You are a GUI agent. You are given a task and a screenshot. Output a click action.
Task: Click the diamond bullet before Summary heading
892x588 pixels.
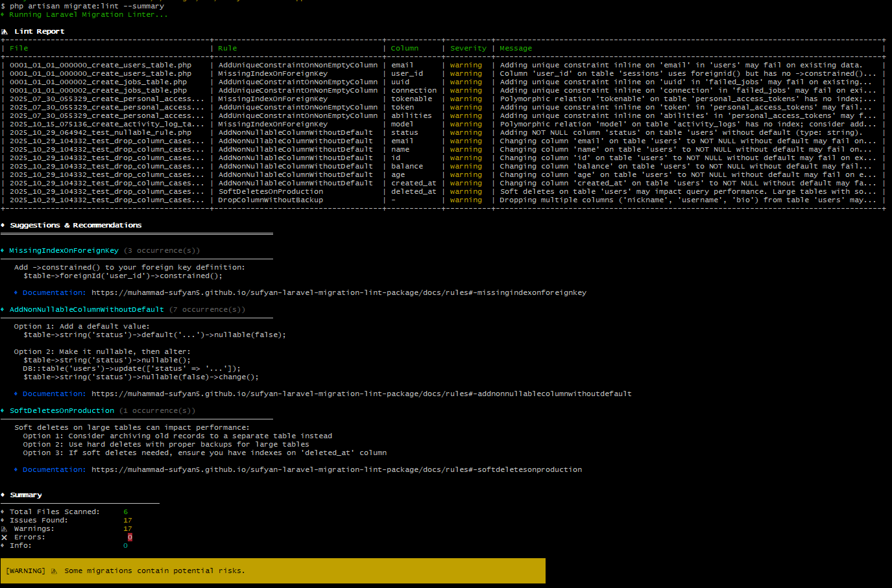coord(3,495)
